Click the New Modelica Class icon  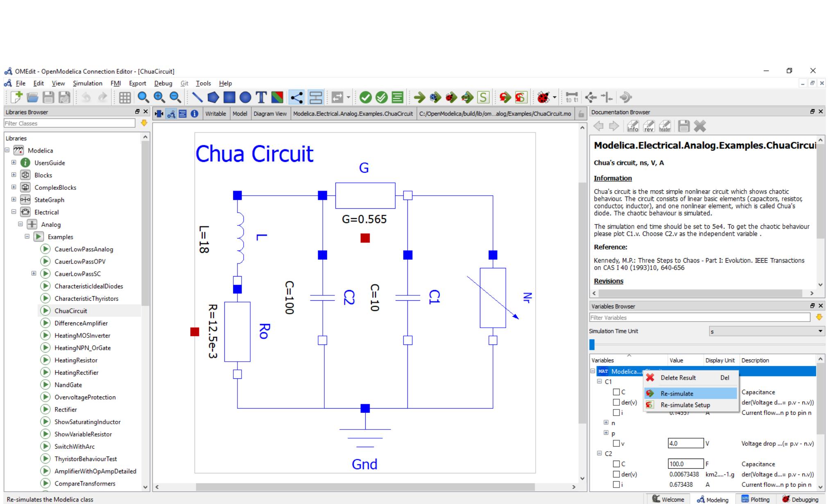click(x=17, y=97)
